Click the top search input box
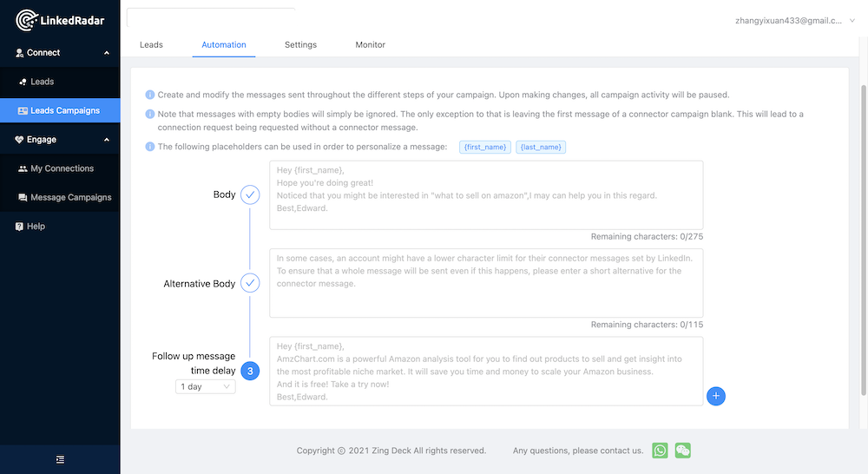Image resolution: width=868 pixels, height=474 pixels. 211,17
